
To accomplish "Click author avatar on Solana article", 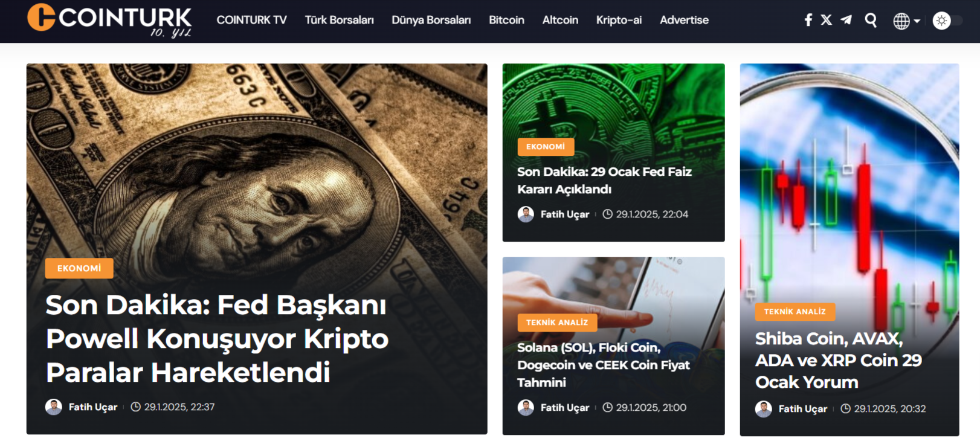I will pyautogui.click(x=526, y=408).
